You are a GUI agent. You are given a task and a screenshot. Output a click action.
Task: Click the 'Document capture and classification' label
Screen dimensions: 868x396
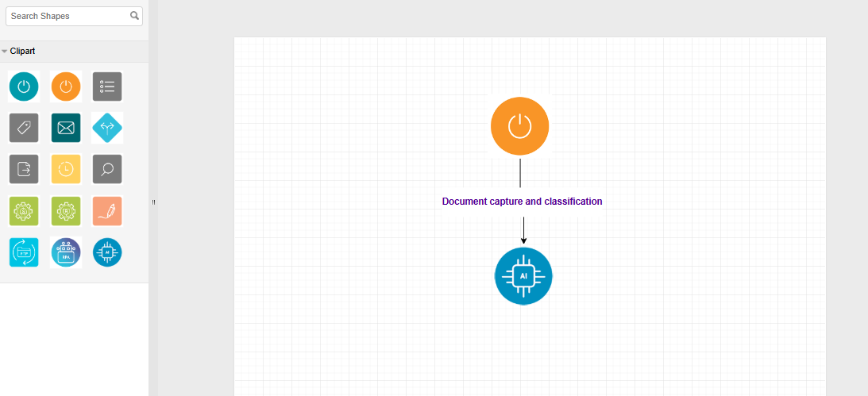[522, 202]
